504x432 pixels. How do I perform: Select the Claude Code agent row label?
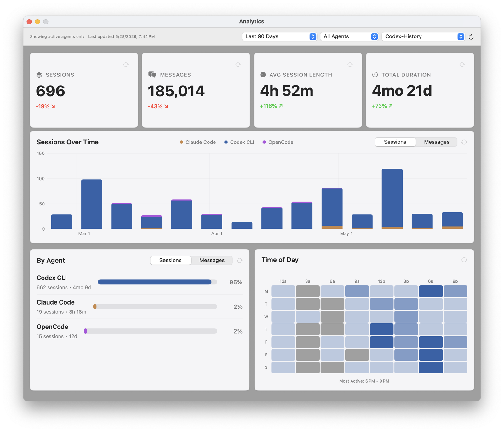[x=56, y=302]
